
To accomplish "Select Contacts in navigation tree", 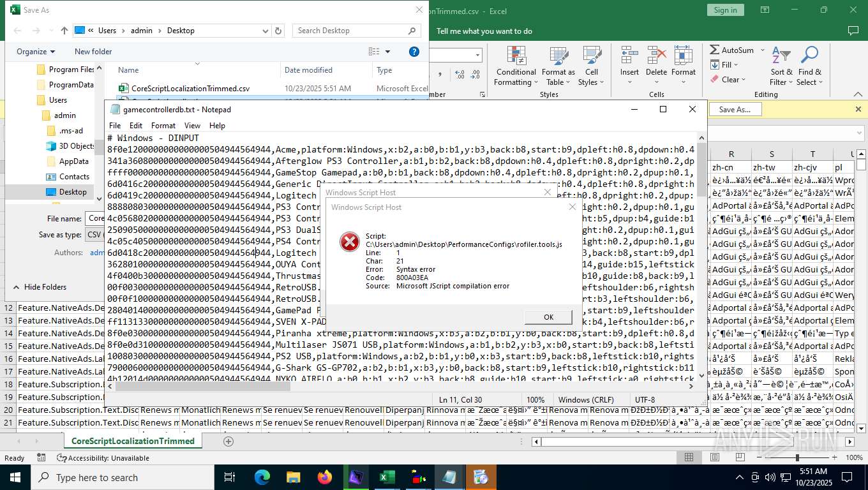I will tap(68, 176).
